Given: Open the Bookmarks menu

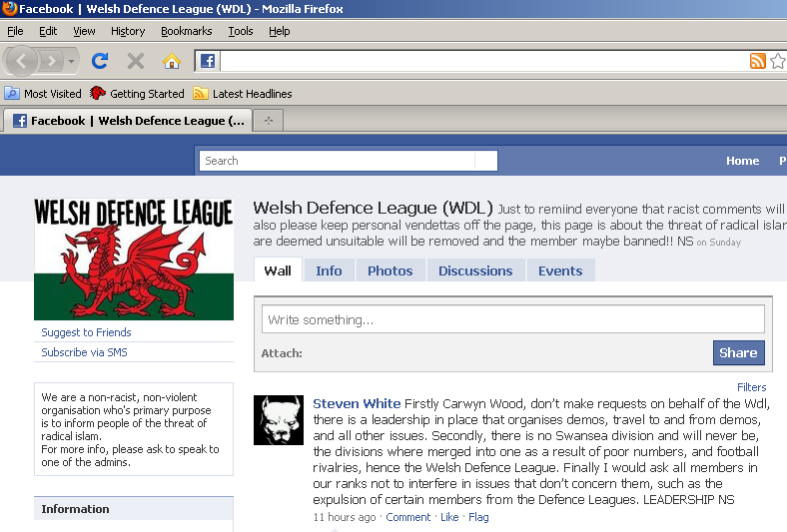Looking at the screenshot, I should tap(186, 31).
